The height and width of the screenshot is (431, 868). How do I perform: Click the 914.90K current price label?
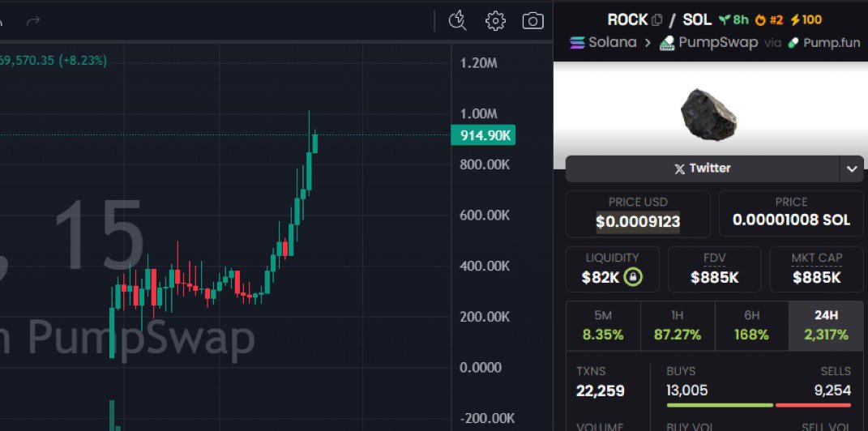click(x=483, y=135)
